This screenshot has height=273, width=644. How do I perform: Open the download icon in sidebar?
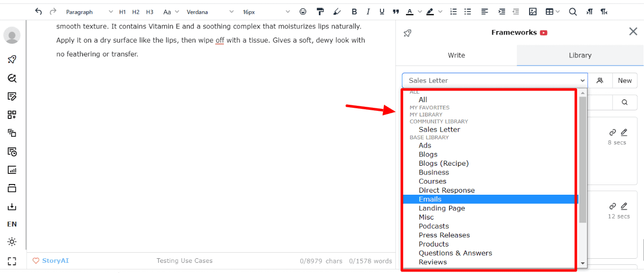pyautogui.click(x=12, y=206)
